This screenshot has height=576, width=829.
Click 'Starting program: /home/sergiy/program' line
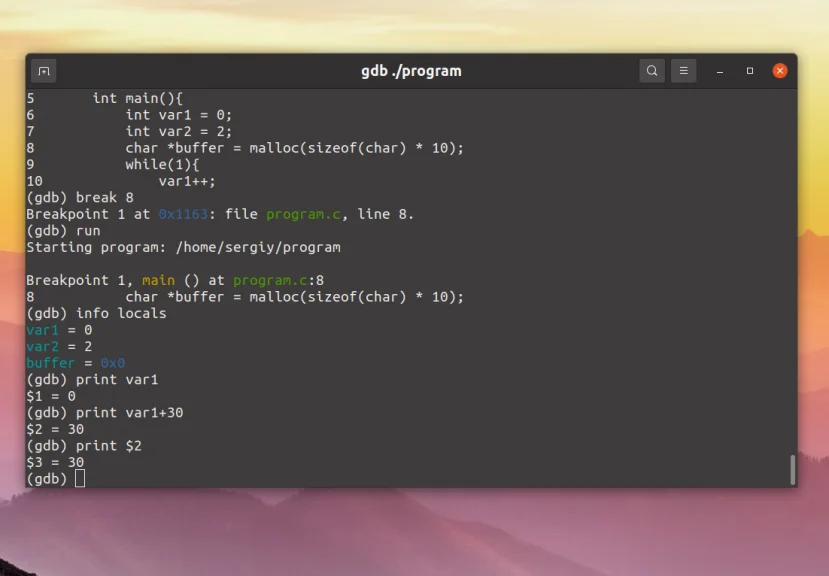pos(183,248)
